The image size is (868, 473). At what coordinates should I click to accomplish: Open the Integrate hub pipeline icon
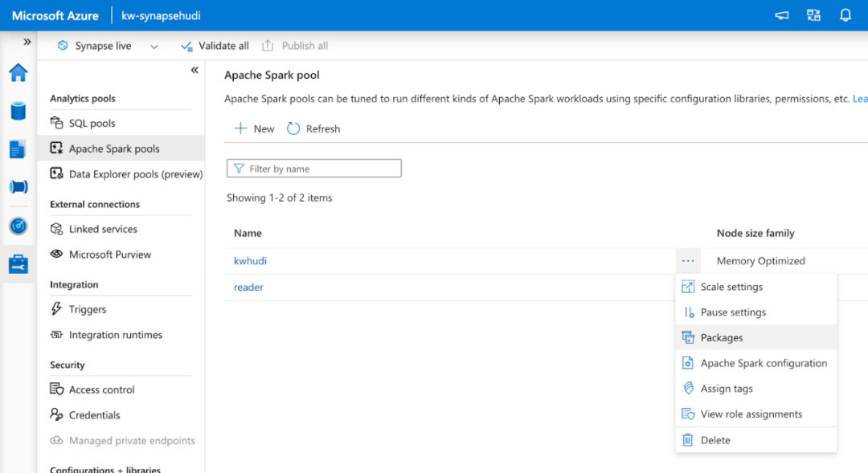point(18,187)
